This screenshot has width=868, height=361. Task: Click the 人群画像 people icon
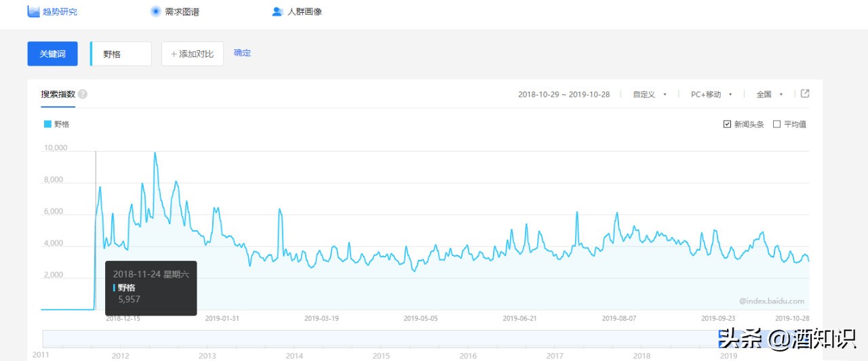click(x=277, y=12)
